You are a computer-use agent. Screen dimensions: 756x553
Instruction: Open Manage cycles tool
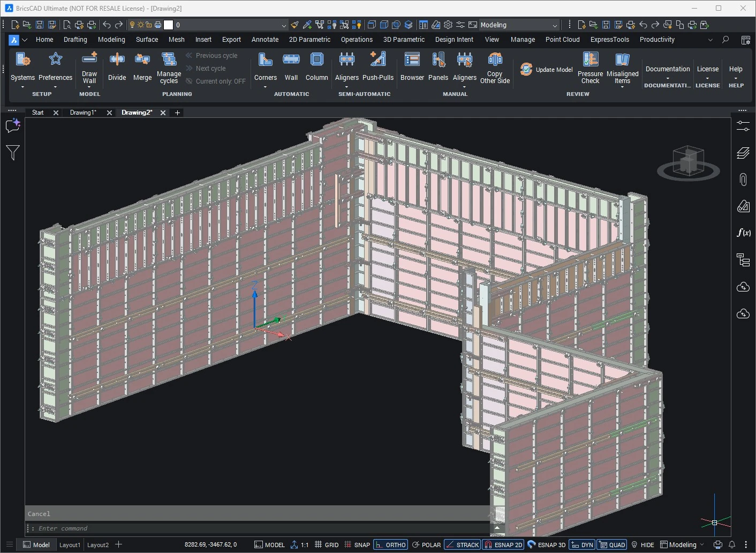tap(169, 68)
